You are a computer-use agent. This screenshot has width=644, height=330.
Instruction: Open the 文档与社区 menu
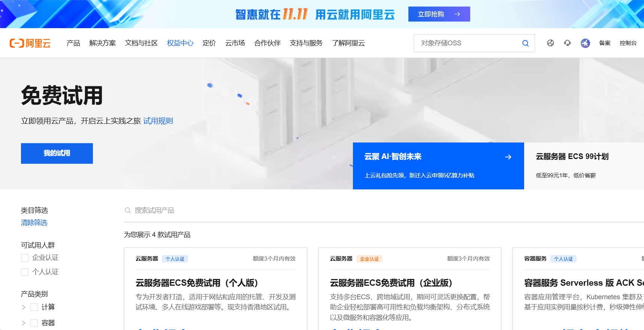point(141,43)
